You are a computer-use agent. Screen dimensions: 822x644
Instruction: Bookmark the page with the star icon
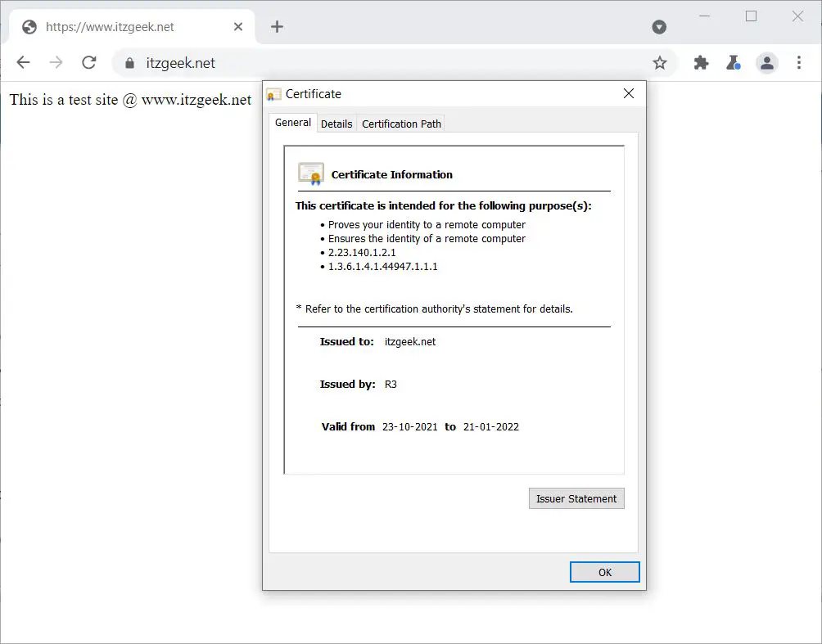click(660, 62)
